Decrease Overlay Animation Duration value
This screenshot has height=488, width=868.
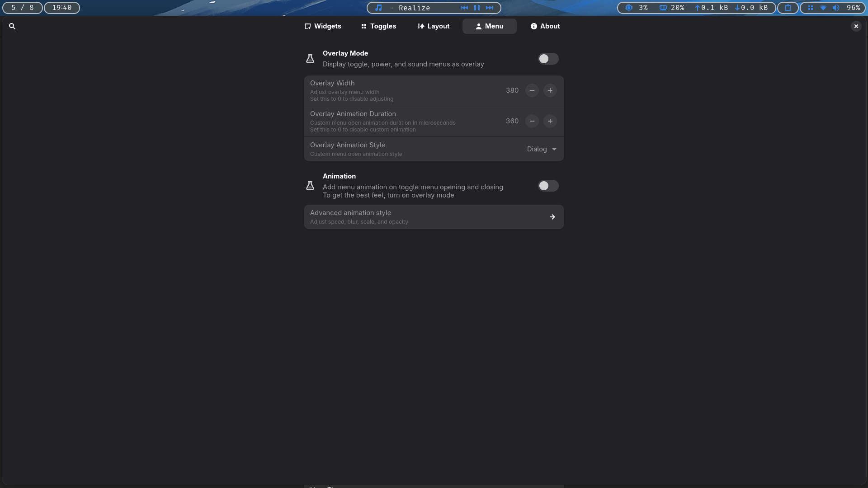(532, 121)
